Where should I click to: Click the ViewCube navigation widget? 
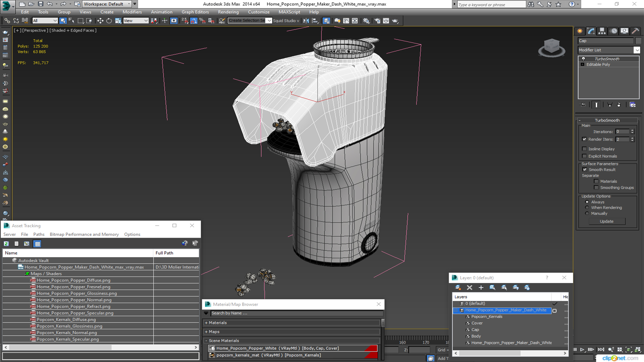click(552, 48)
